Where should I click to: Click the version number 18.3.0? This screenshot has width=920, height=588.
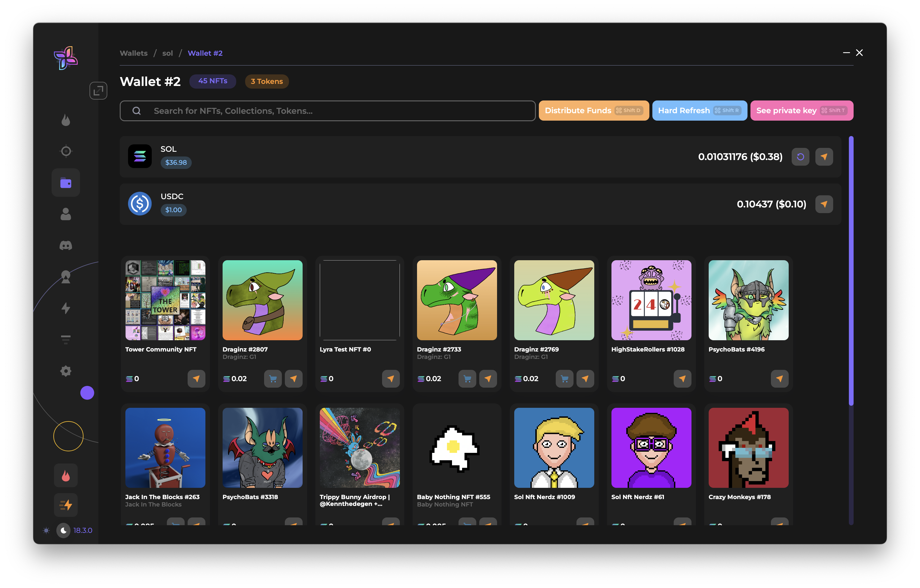pyautogui.click(x=83, y=530)
